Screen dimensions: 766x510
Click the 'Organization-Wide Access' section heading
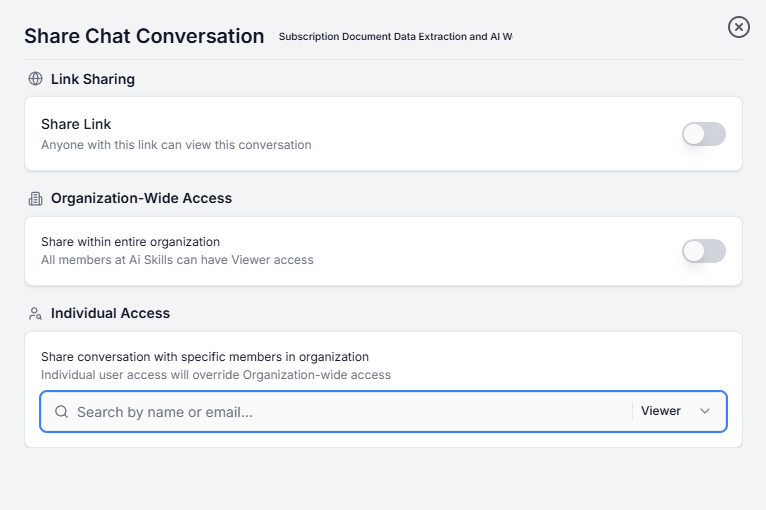click(141, 198)
